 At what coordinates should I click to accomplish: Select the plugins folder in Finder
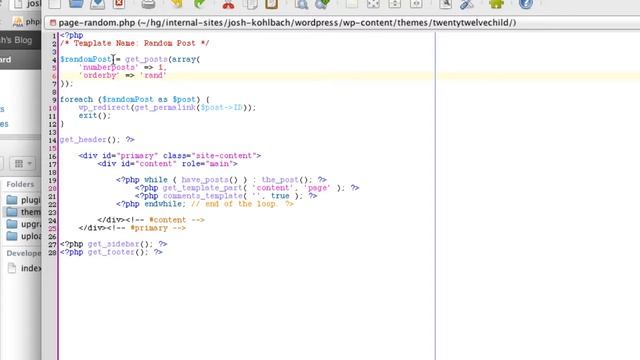coord(24,200)
